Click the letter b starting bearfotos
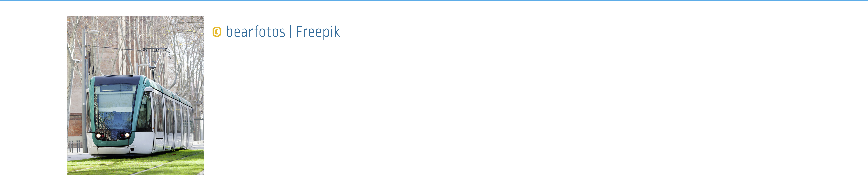Image resolution: width=868 pixels, height=191 pixels. pyautogui.click(x=229, y=31)
